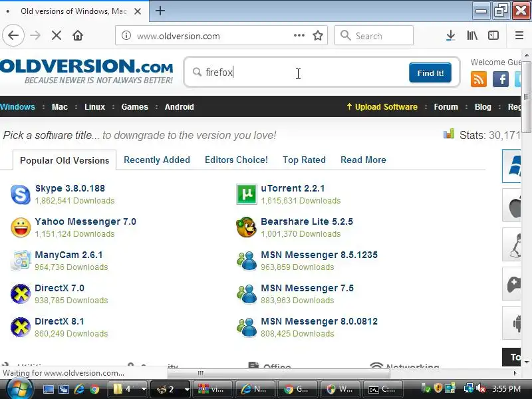Click the game controller sidebar icon

[x=513, y=284]
